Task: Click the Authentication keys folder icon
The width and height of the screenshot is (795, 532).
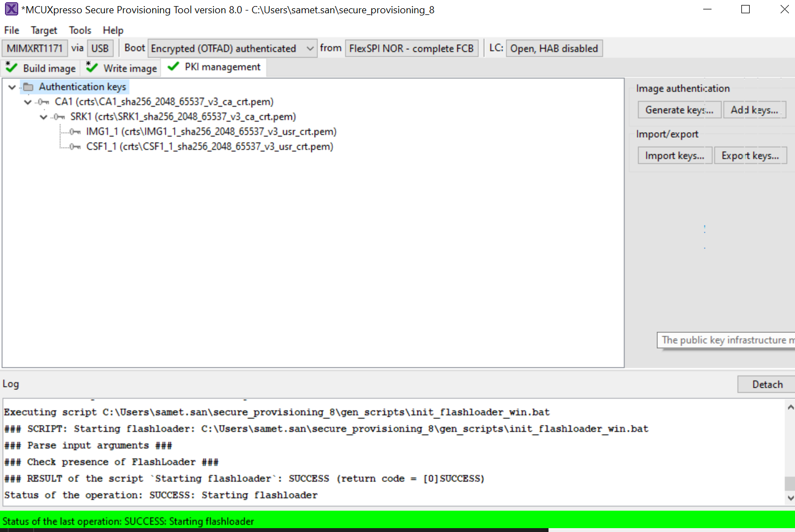Action: (29, 86)
